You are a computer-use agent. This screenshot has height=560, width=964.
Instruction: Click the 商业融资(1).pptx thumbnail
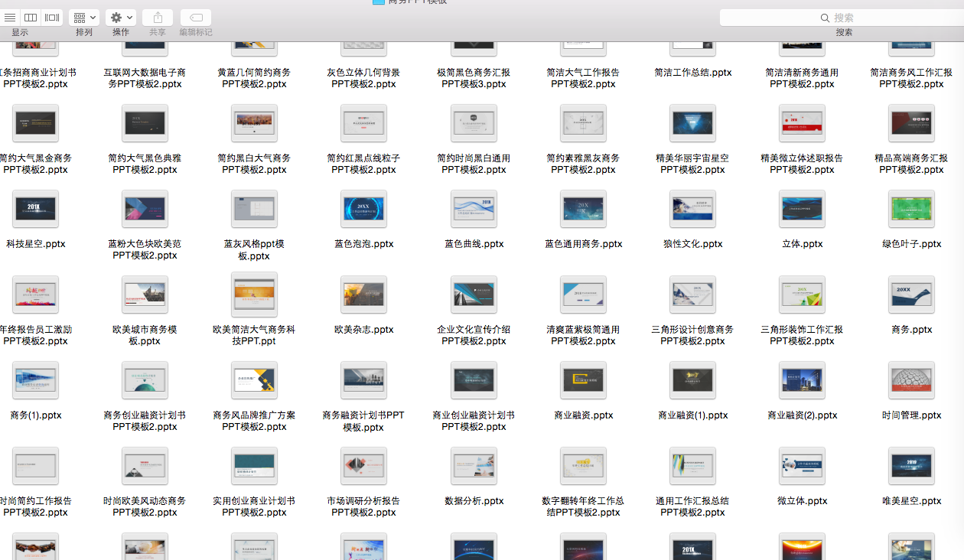click(692, 380)
